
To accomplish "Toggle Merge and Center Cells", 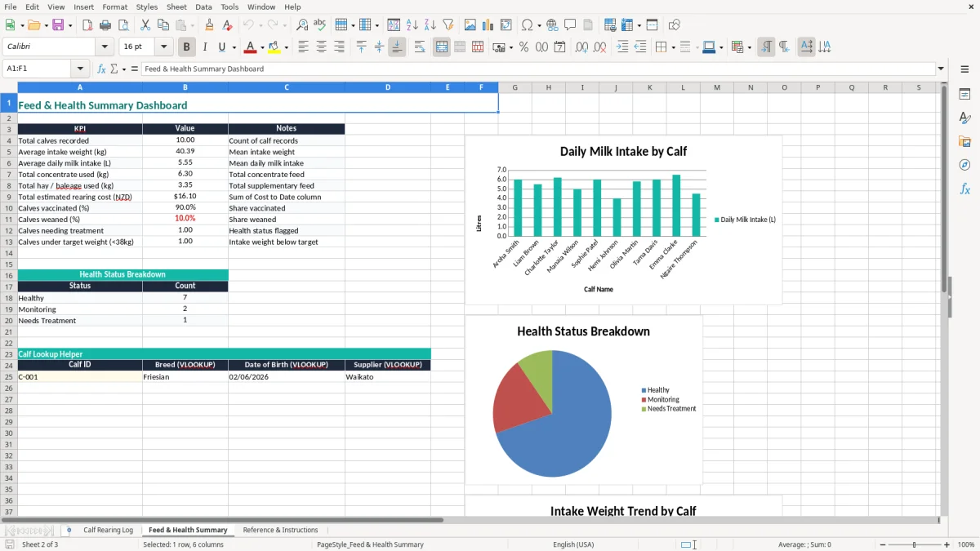I will [x=442, y=47].
